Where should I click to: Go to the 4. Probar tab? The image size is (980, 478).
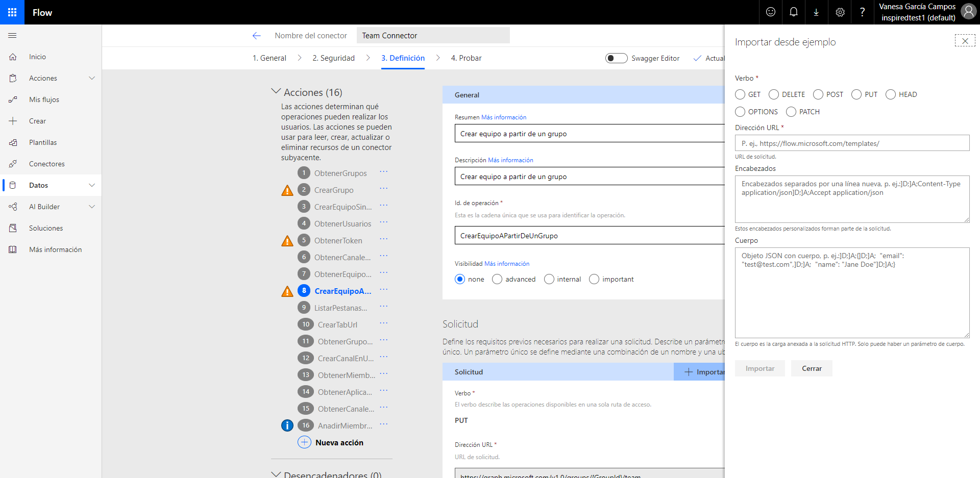(x=466, y=58)
